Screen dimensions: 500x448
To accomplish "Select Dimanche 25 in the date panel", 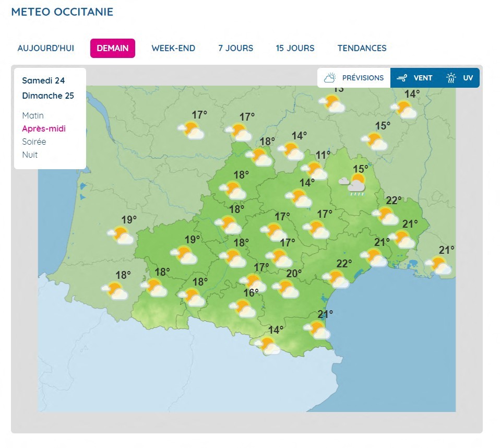I will coord(48,96).
